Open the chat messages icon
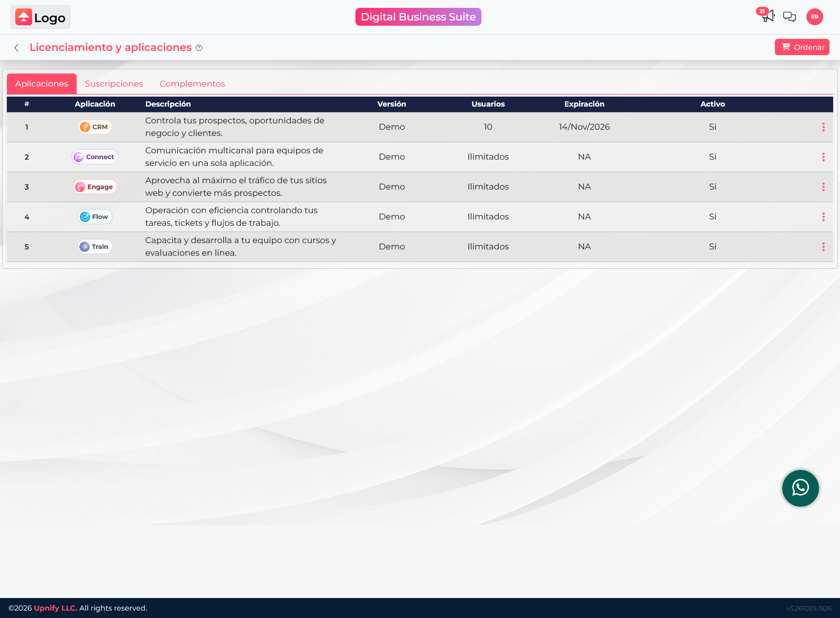 [x=790, y=17]
